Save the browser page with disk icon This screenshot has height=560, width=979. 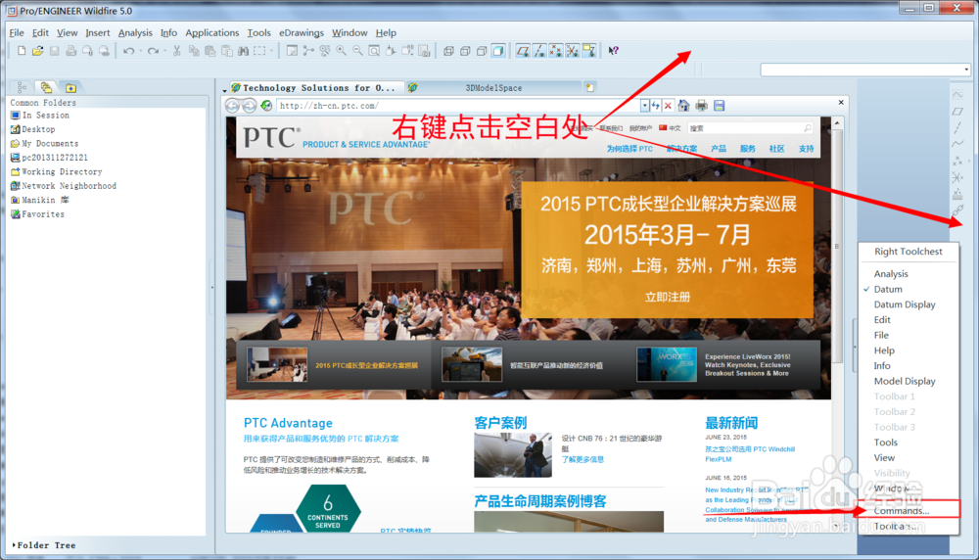pyautogui.click(x=719, y=106)
